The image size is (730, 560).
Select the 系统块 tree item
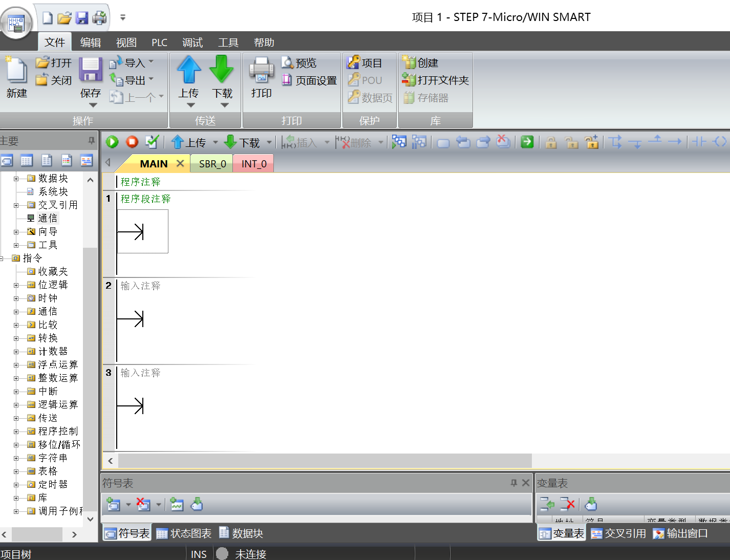tap(53, 191)
